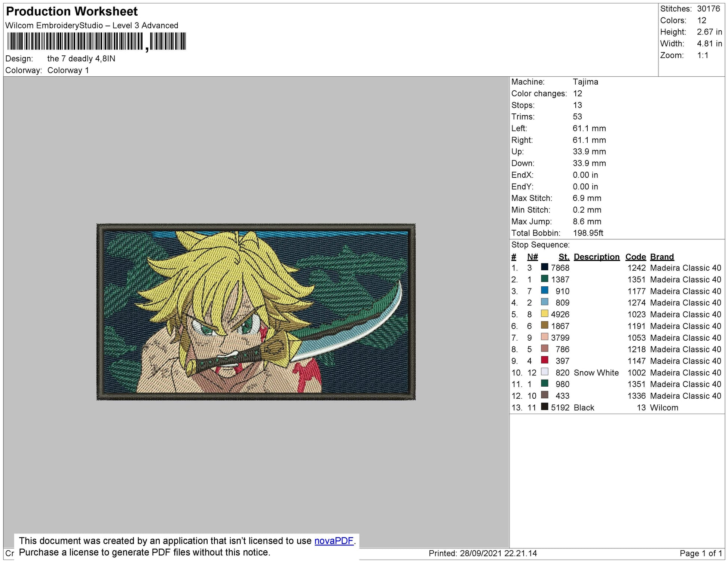Click the 'N#' column header
The width and height of the screenshot is (728, 563).
point(532,257)
